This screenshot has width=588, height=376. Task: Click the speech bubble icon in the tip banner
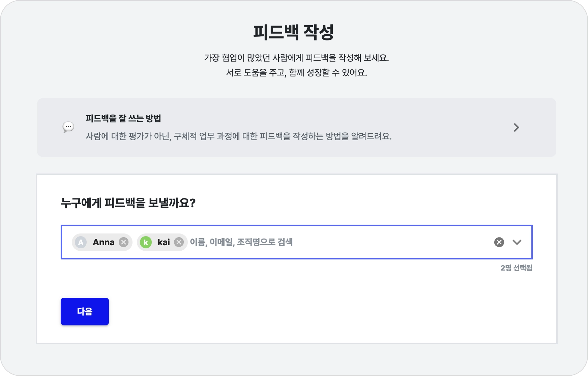click(68, 127)
